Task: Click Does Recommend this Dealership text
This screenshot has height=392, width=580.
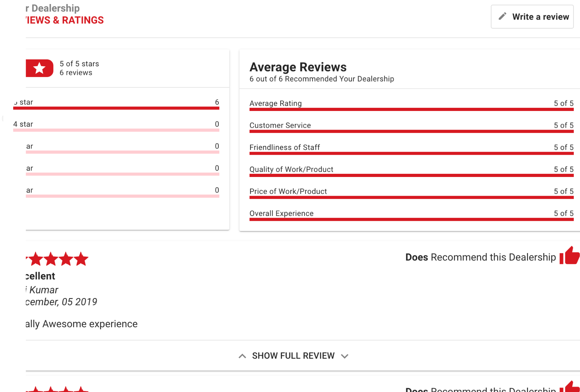Action: 480,257
